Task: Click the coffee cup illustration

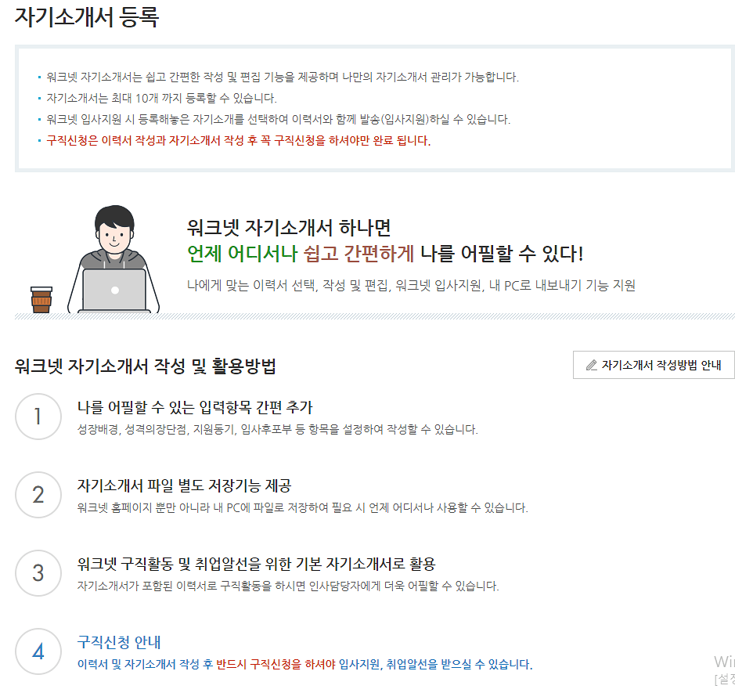Action: [x=41, y=300]
